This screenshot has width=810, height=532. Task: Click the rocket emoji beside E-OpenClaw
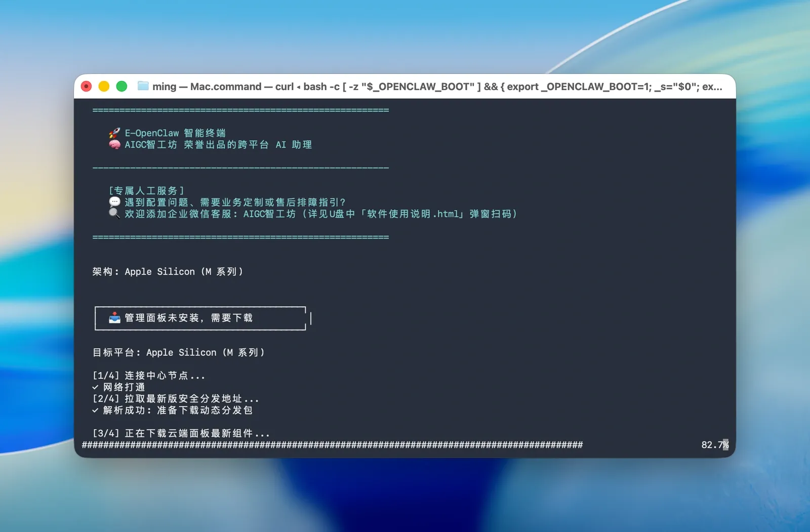tap(114, 133)
